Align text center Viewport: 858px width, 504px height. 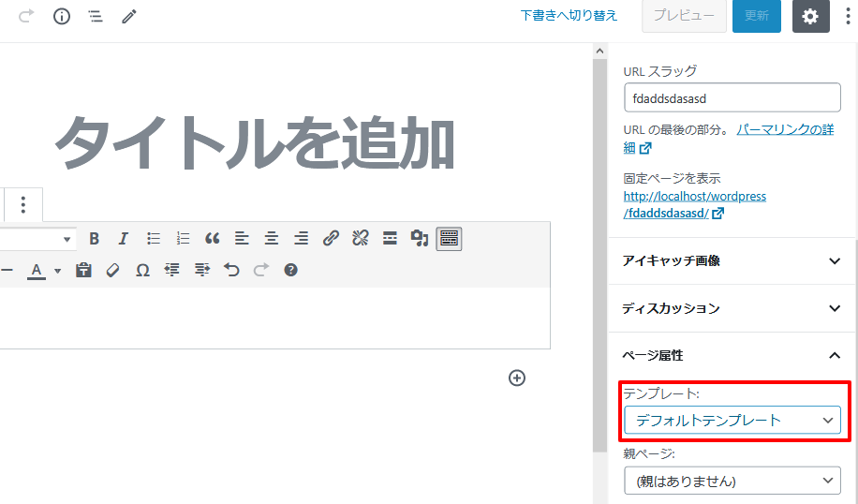272,239
